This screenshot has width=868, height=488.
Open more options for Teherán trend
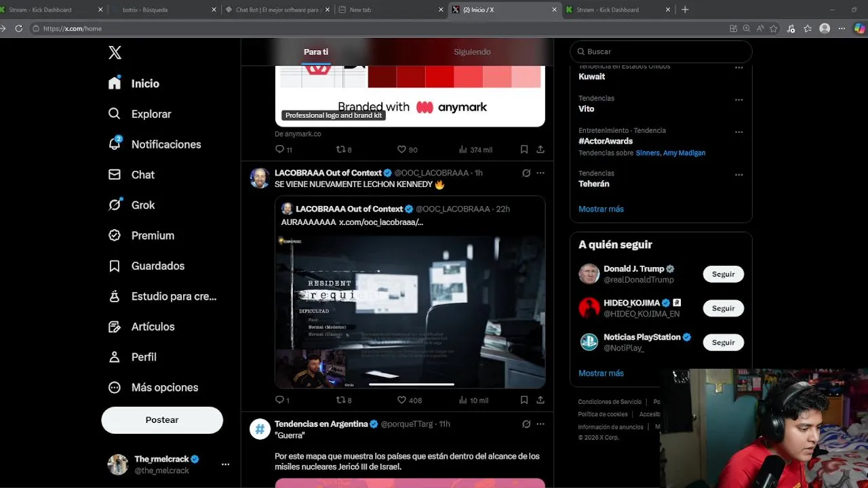738,175
